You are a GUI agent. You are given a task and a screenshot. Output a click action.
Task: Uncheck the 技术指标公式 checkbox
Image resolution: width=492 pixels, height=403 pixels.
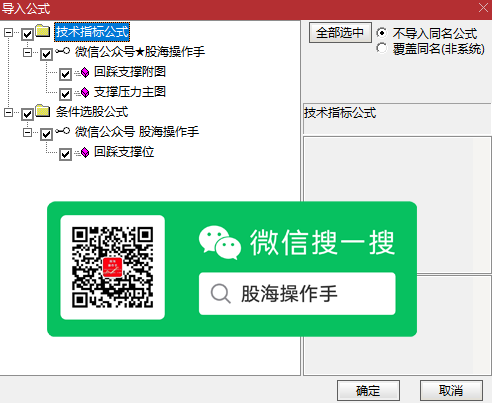pos(27,34)
